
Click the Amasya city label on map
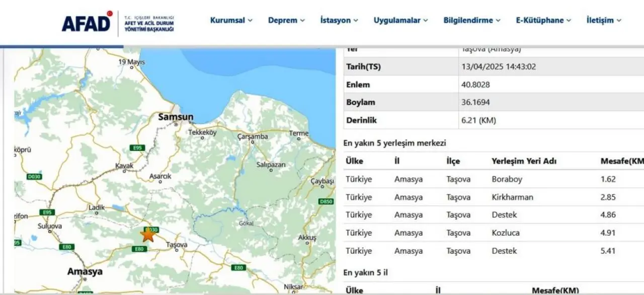pos(85,271)
